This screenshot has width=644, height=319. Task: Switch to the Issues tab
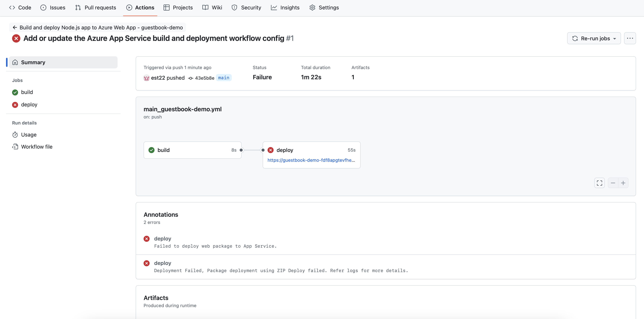click(x=53, y=8)
